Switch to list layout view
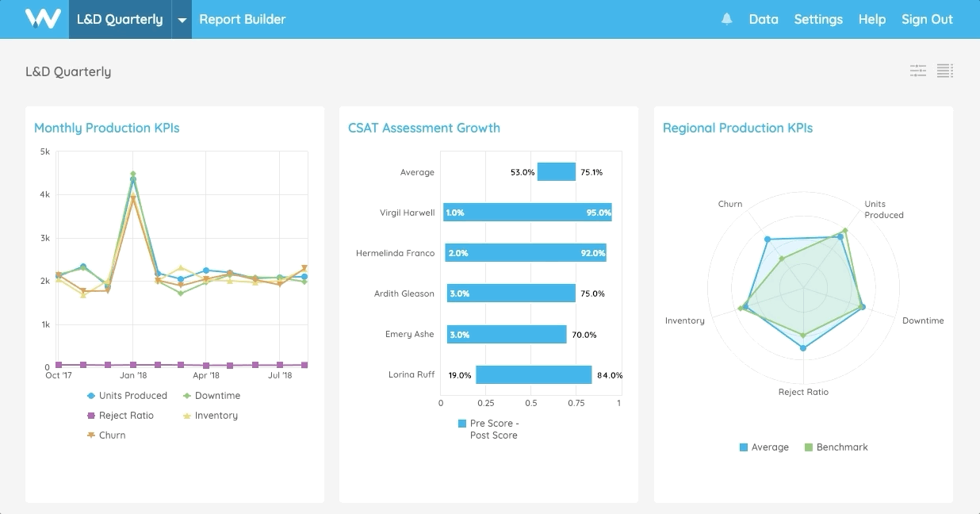Viewport: 980px width, 514px height. point(945,71)
